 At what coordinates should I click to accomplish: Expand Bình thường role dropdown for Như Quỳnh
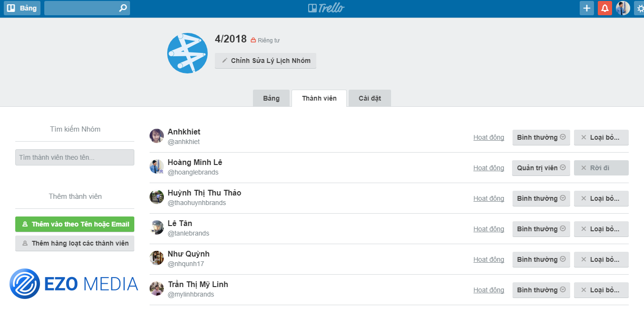[541, 259]
